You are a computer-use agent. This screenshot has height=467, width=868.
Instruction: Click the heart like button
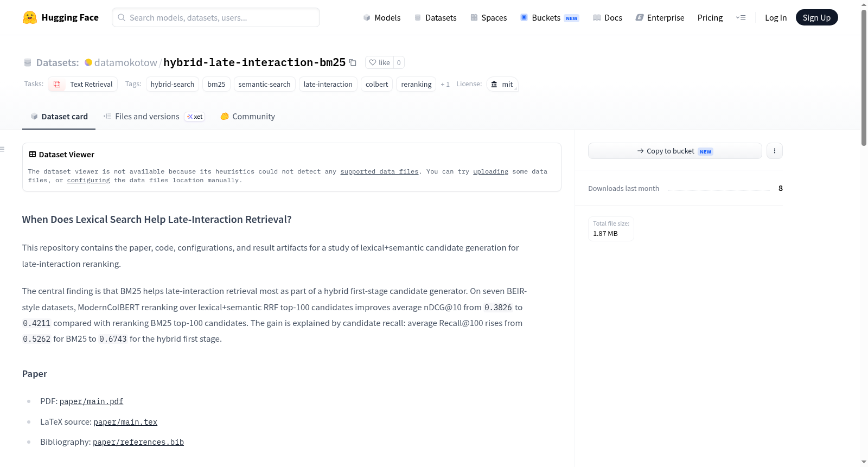[379, 62]
